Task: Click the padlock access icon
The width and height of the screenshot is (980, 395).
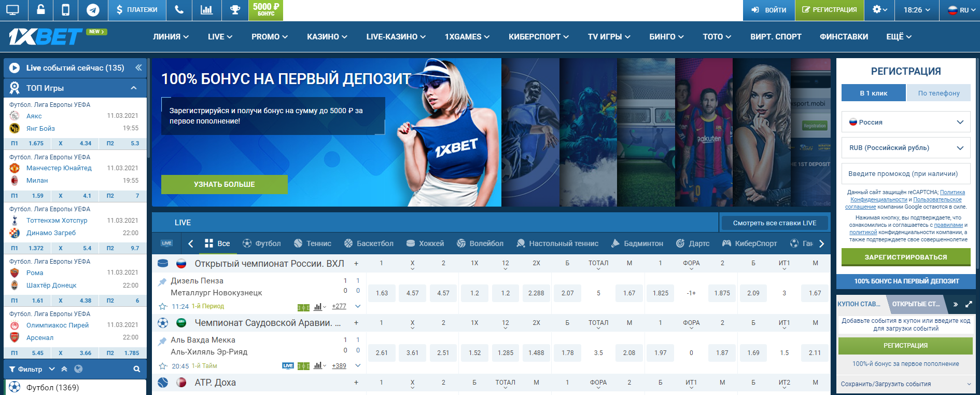Action: click(x=40, y=10)
